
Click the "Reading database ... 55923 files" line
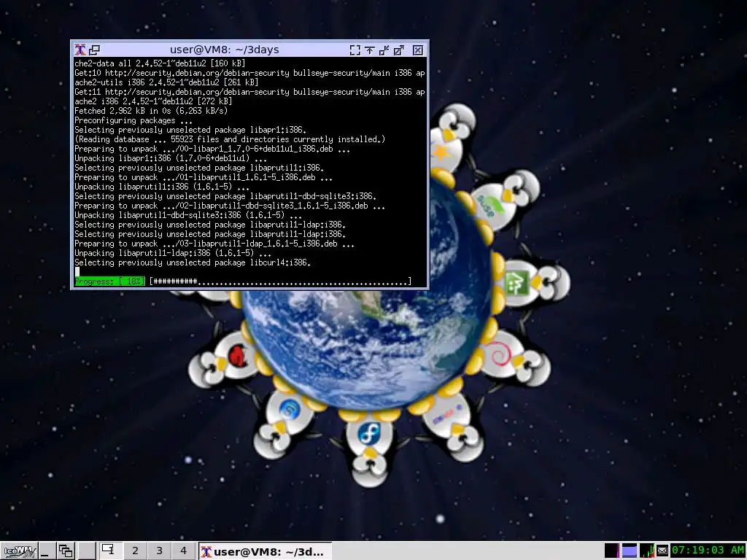(230, 139)
